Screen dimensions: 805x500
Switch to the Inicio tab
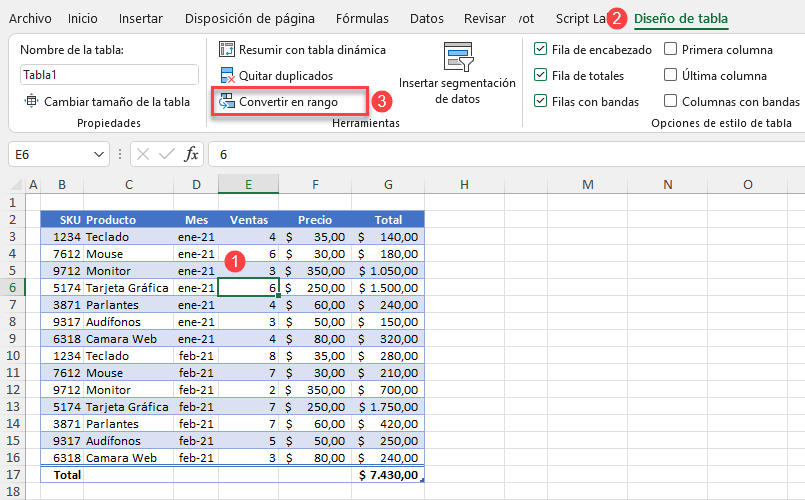(83, 18)
